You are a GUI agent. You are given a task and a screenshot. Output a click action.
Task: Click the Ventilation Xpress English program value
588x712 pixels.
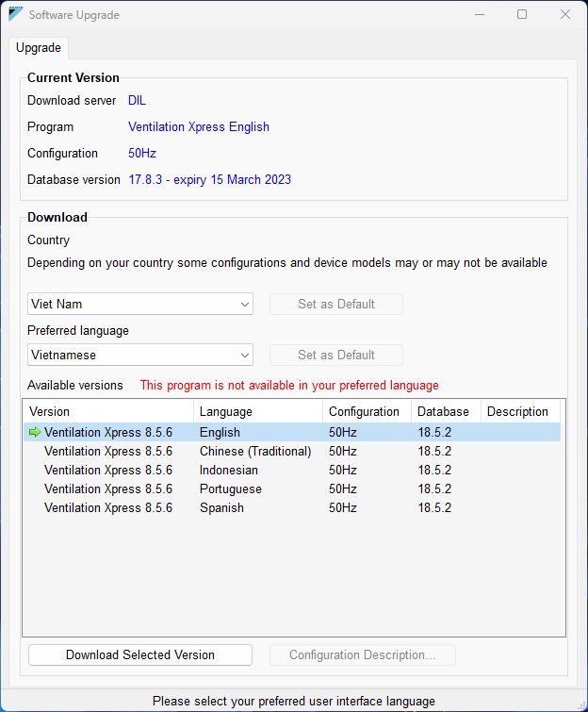tap(199, 126)
